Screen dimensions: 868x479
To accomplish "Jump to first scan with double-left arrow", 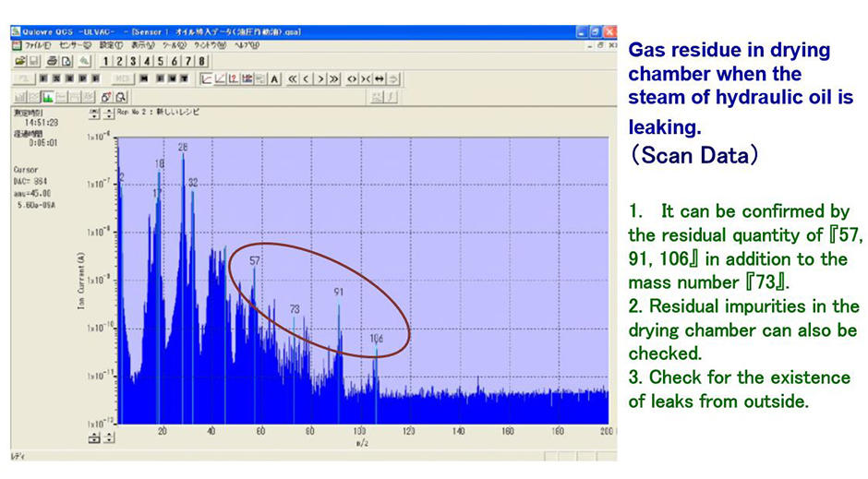I will click(x=293, y=78).
